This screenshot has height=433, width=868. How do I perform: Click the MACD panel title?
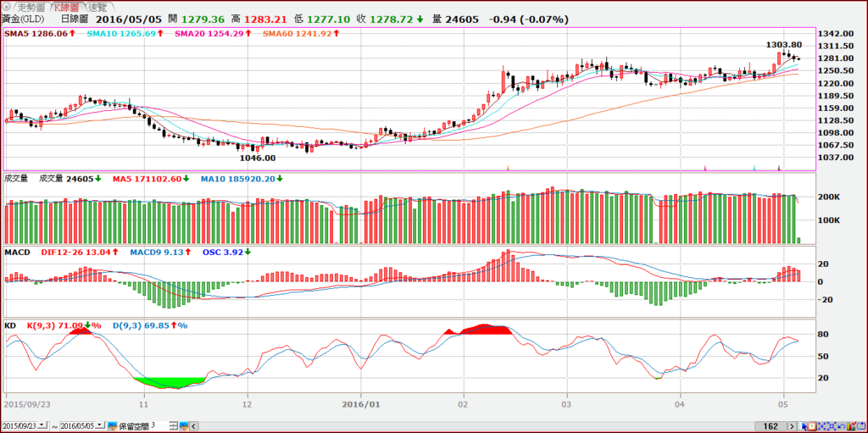pyautogui.click(x=15, y=252)
